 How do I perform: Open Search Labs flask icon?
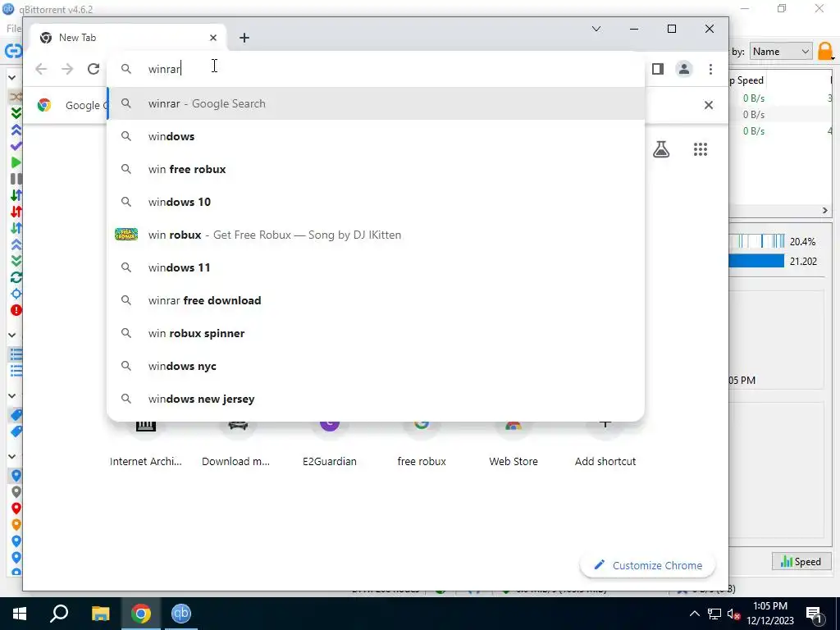click(x=661, y=149)
